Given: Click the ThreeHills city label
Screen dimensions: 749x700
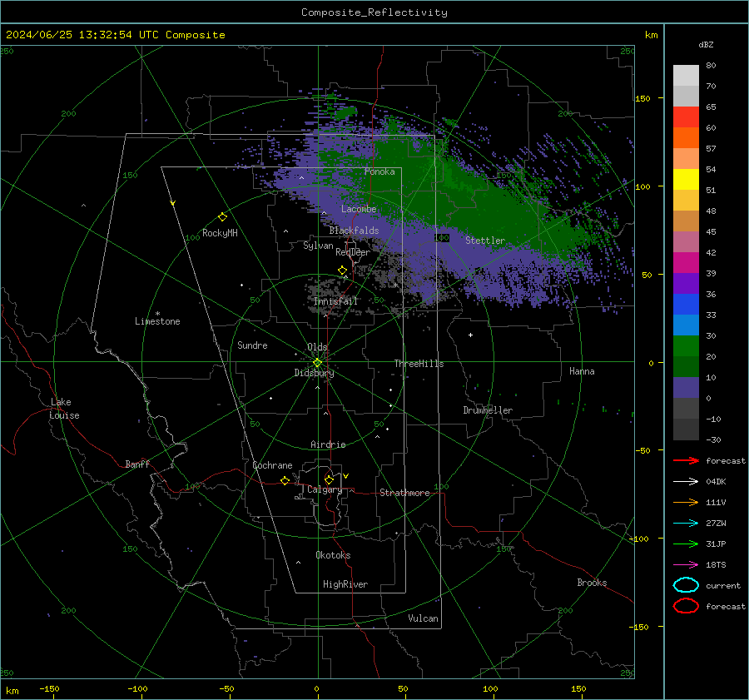Looking at the screenshot, I should 419,364.
